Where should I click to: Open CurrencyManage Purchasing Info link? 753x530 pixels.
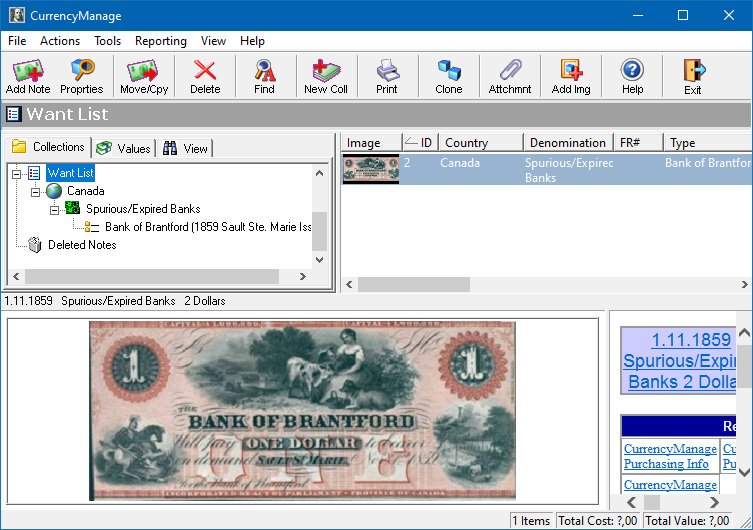tap(670, 456)
